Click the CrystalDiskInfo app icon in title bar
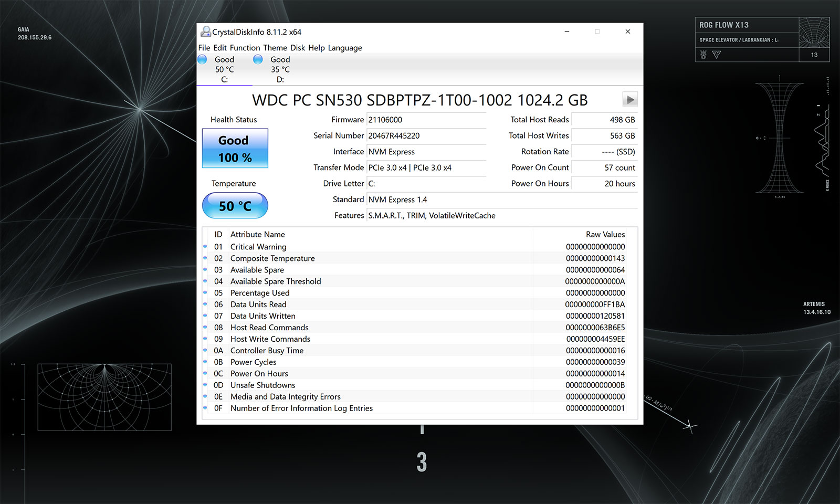Image resolution: width=840 pixels, height=504 pixels. [205, 32]
